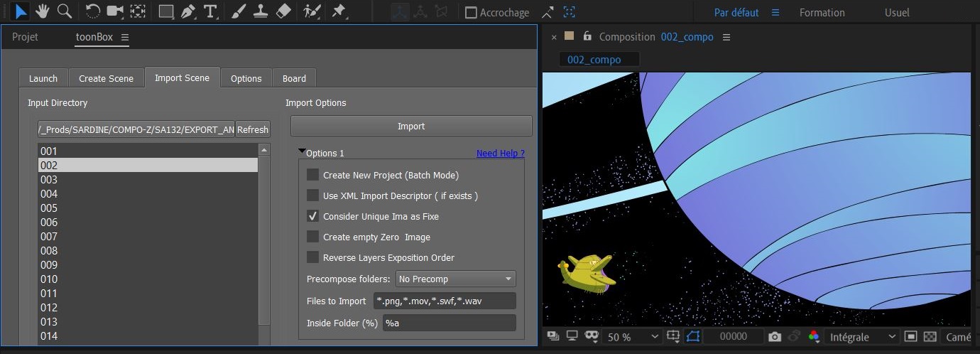Enable the Accrochage snapping checkbox
Screen dimensions: 980x354
pyautogui.click(x=471, y=12)
